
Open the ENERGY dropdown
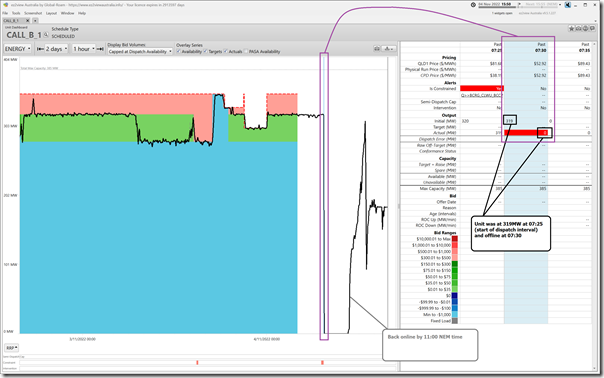coord(18,49)
